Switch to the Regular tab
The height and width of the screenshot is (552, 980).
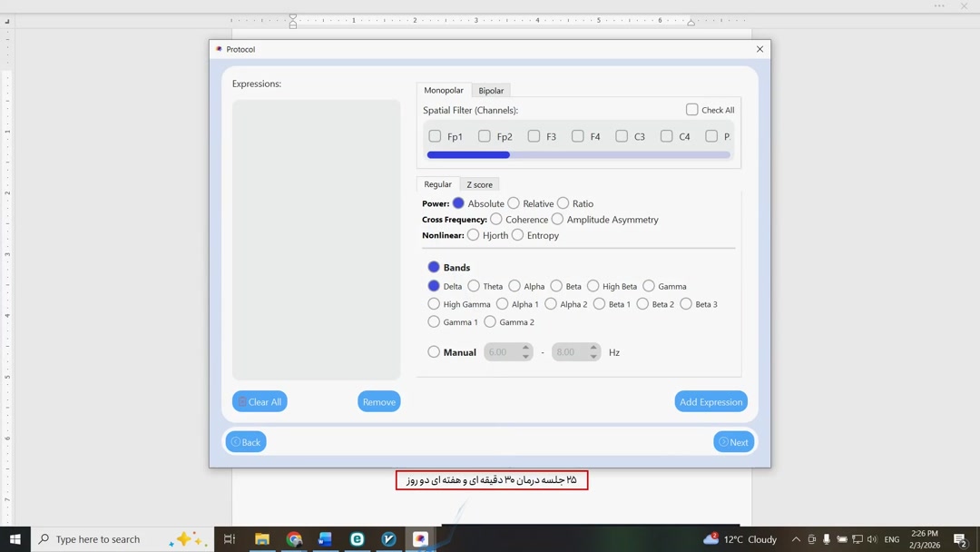click(437, 183)
